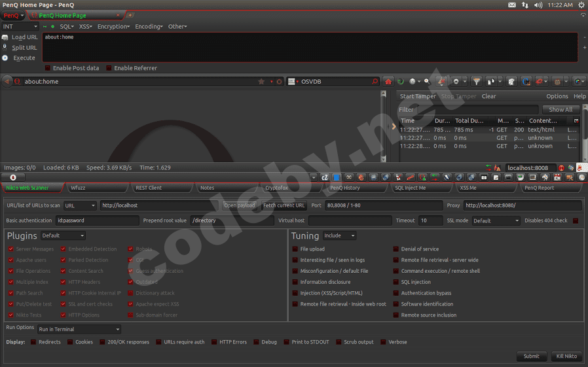Click the back arrow navigation button
Viewport: 588px width, 367px height.
7,82
